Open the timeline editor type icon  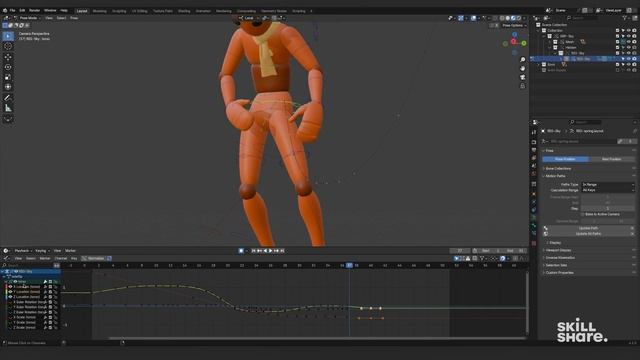(x=6, y=251)
